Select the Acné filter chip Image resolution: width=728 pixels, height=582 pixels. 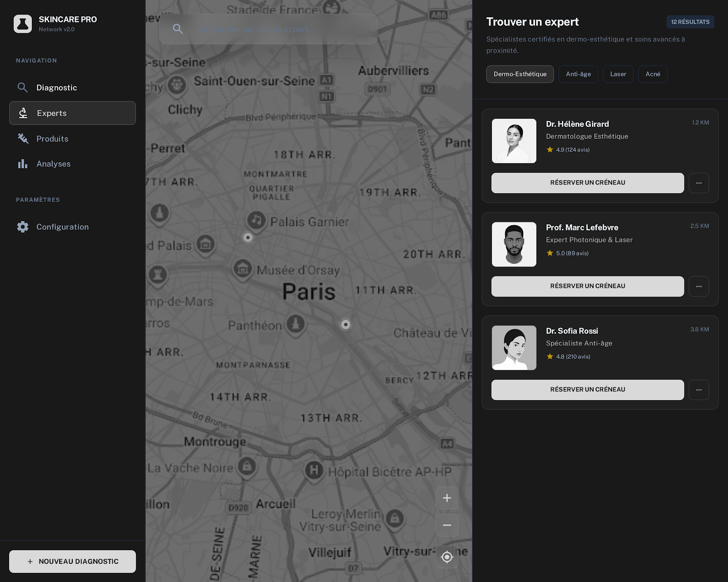(x=652, y=74)
